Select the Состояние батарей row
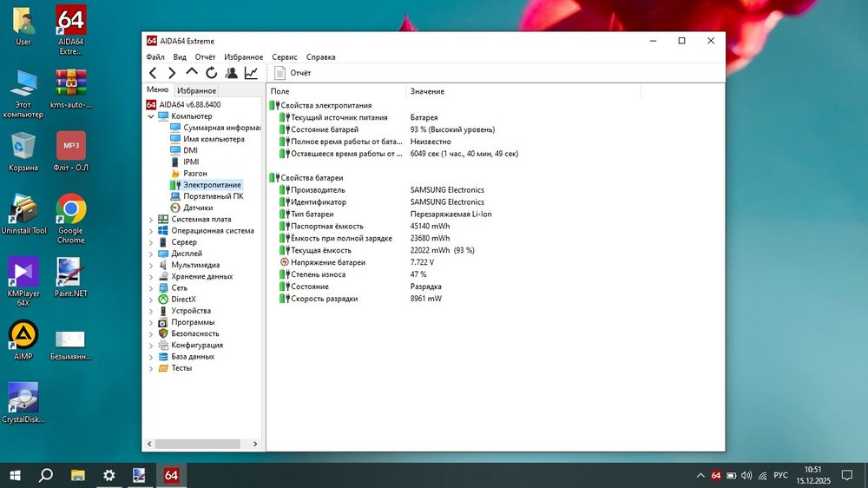Image resolution: width=868 pixels, height=488 pixels. (319, 129)
